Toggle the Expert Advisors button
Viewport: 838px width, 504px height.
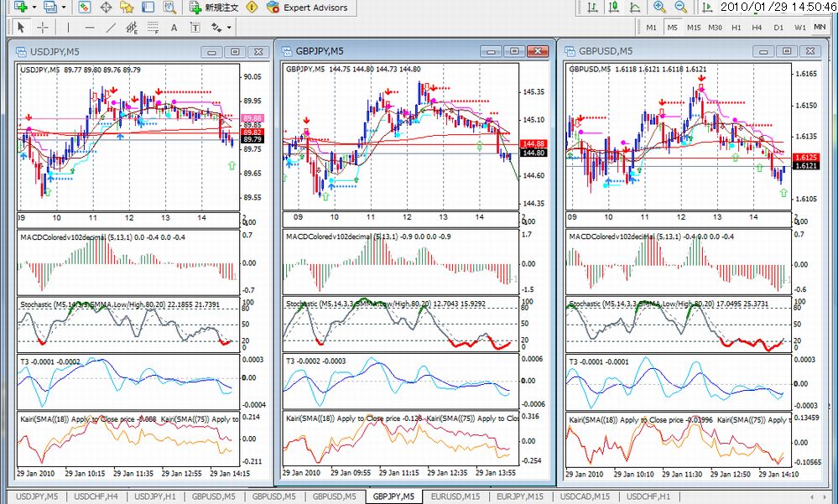point(307,8)
